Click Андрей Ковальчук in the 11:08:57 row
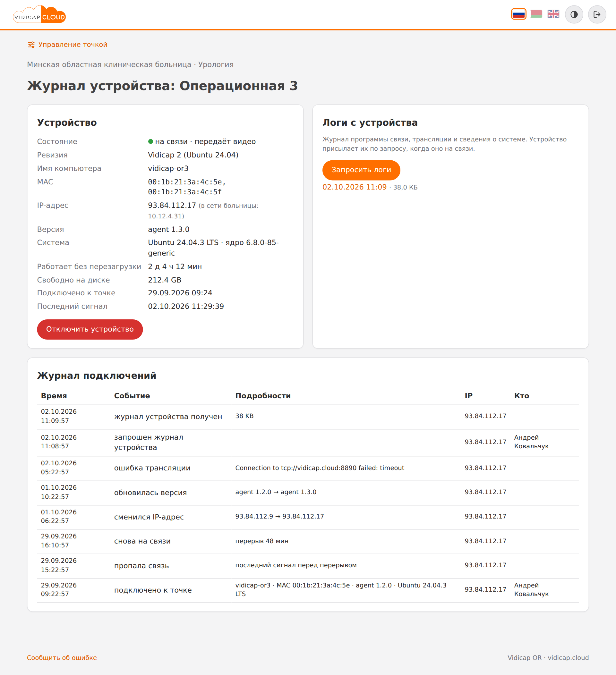Viewport: 616px width, 675px height. [531, 442]
